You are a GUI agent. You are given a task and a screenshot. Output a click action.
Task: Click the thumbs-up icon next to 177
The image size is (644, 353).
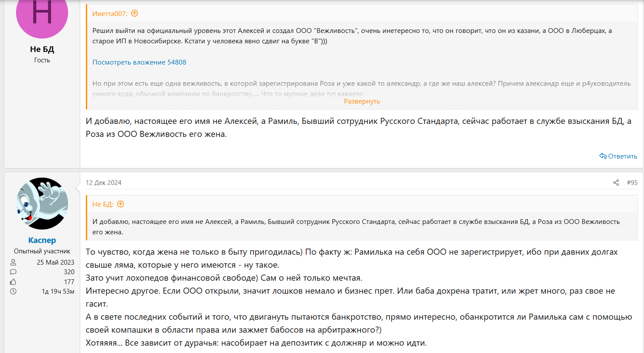coord(13,282)
